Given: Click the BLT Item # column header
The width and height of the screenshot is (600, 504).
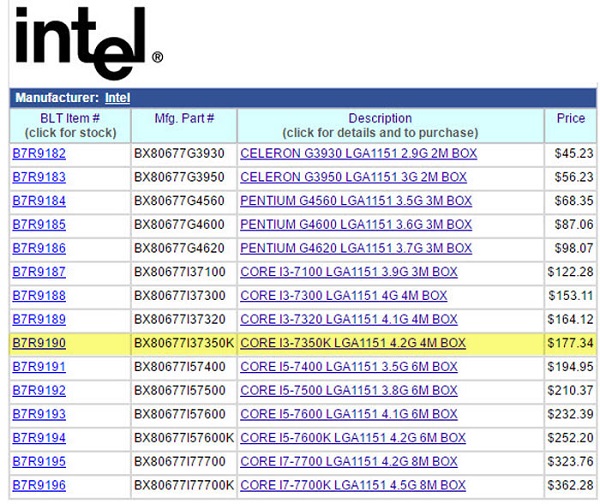Looking at the screenshot, I should (70, 126).
